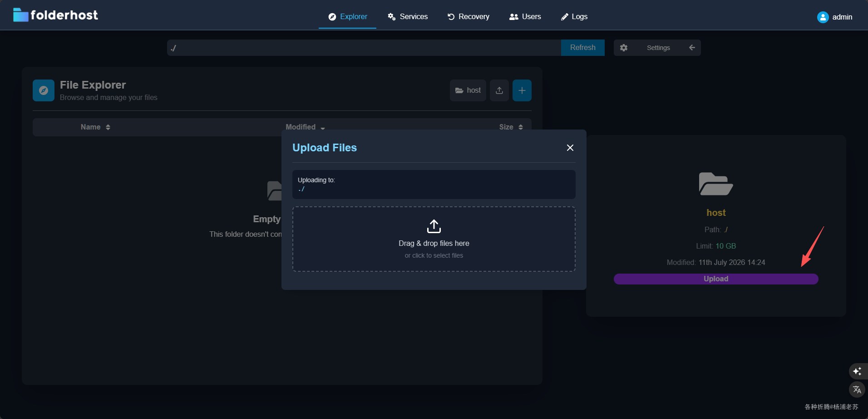Click the Refresh button
868x419 pixels.
point(583,48)
